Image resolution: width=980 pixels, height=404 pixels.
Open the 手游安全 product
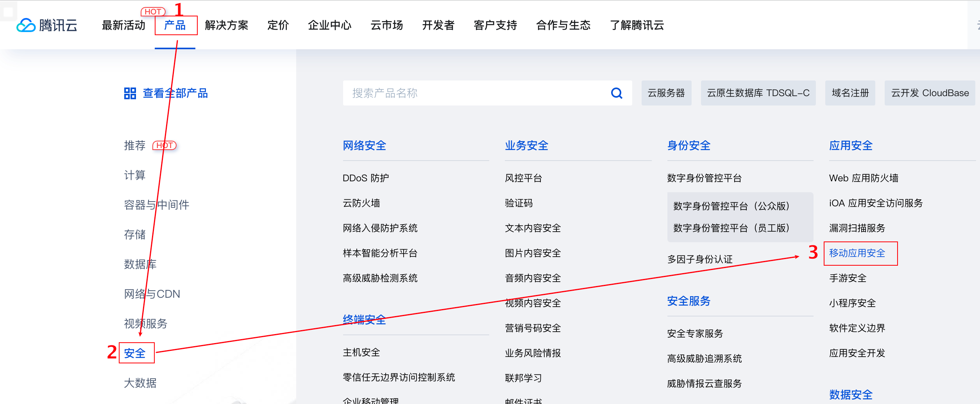(848, 278)
